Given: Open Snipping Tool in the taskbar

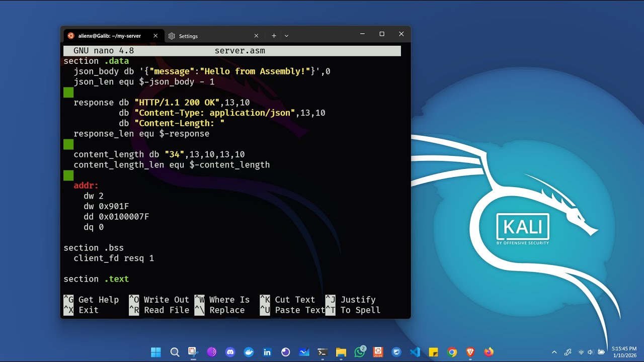Looking at the screenshot, I should click(193, 352).
